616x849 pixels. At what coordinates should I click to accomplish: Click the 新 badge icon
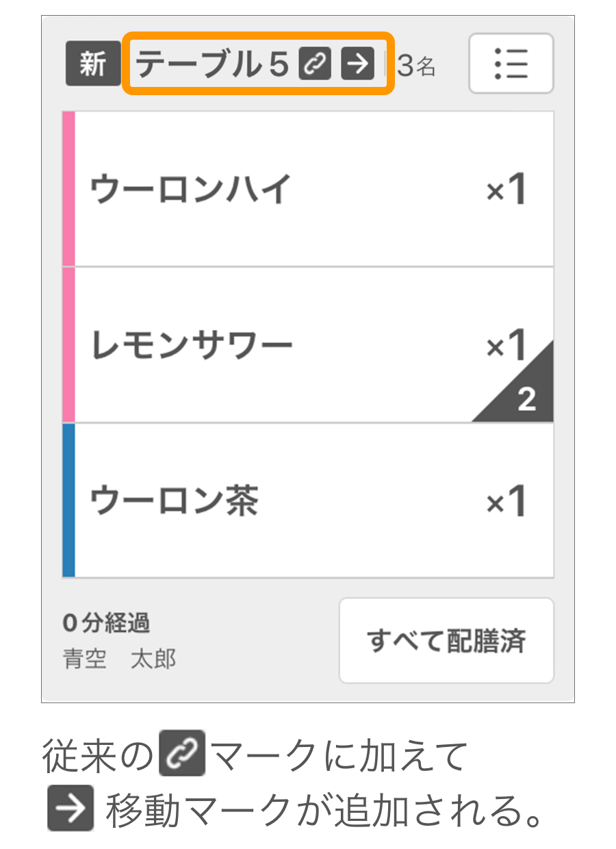(x=92, y=64)
